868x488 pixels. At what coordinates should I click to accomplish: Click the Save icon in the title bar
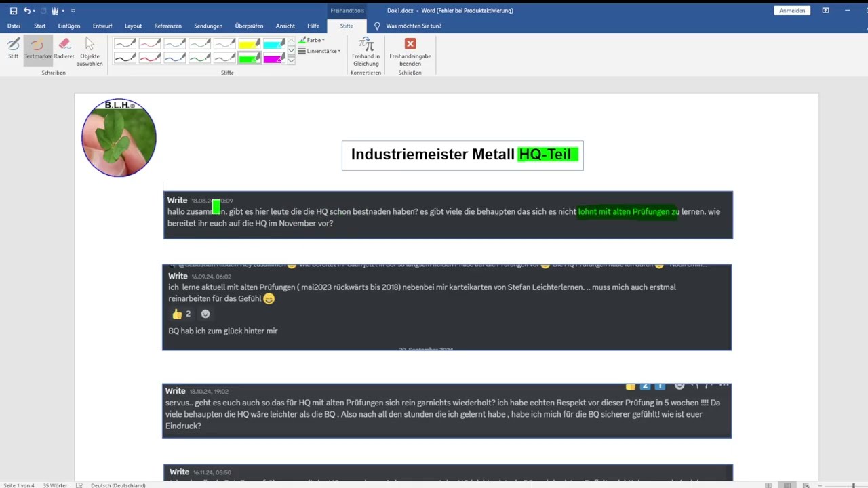[x=13, y=11]
